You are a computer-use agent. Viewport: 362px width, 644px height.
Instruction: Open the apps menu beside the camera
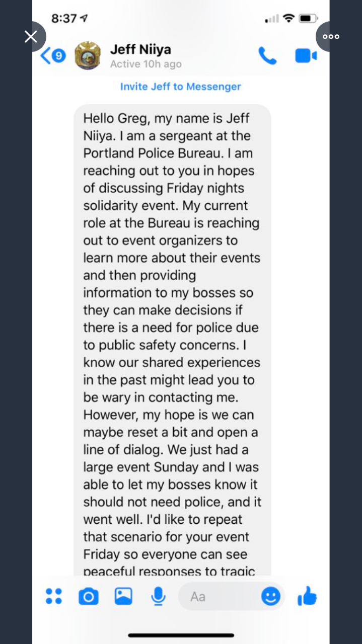coord(54,596)
